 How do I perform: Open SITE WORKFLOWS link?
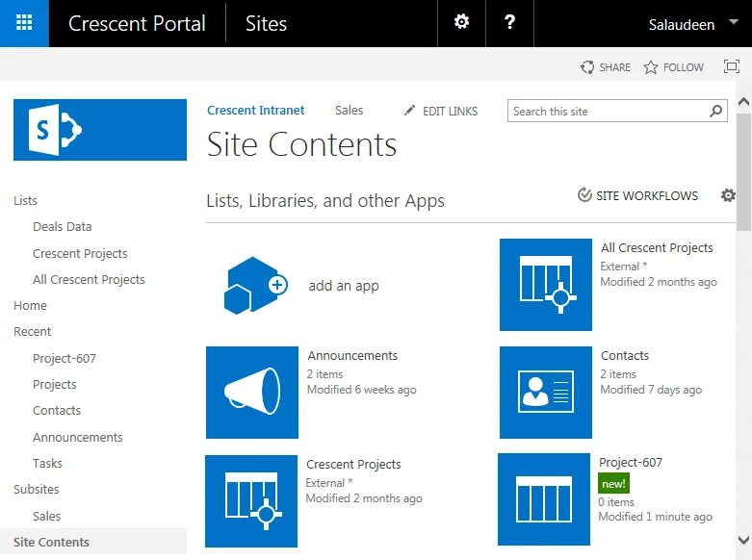(x=637, y=195)
